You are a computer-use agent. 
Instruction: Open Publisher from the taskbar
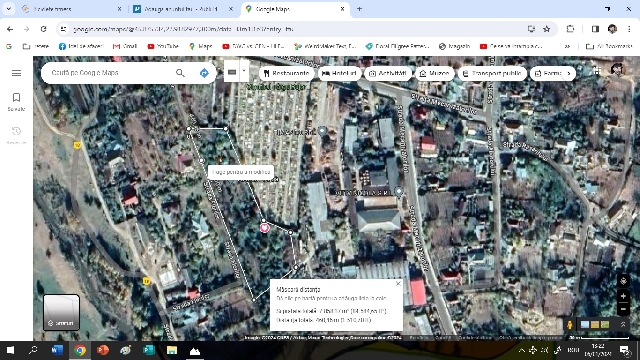(149, 350)
